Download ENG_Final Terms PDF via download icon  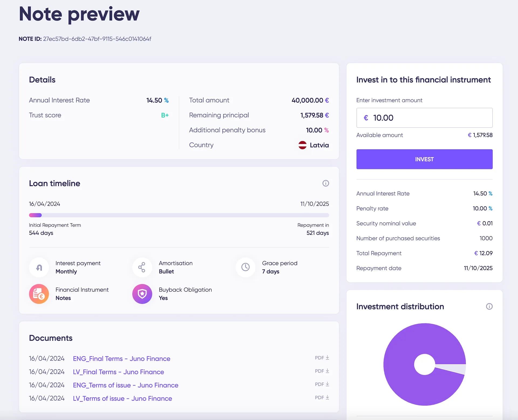pos(328,358)
